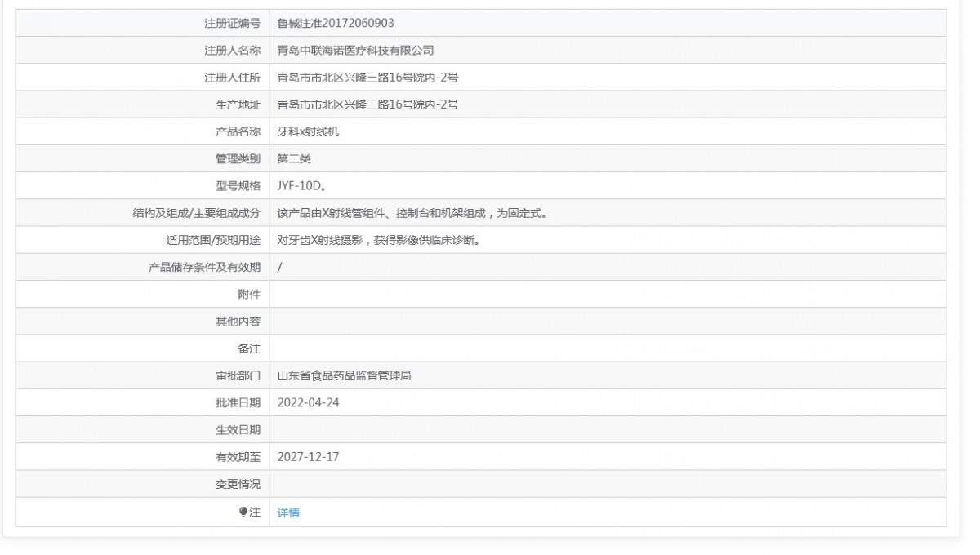Click the 变更情况 label
980x555 pixels.
pyautogui.click(x=238, y=484)
